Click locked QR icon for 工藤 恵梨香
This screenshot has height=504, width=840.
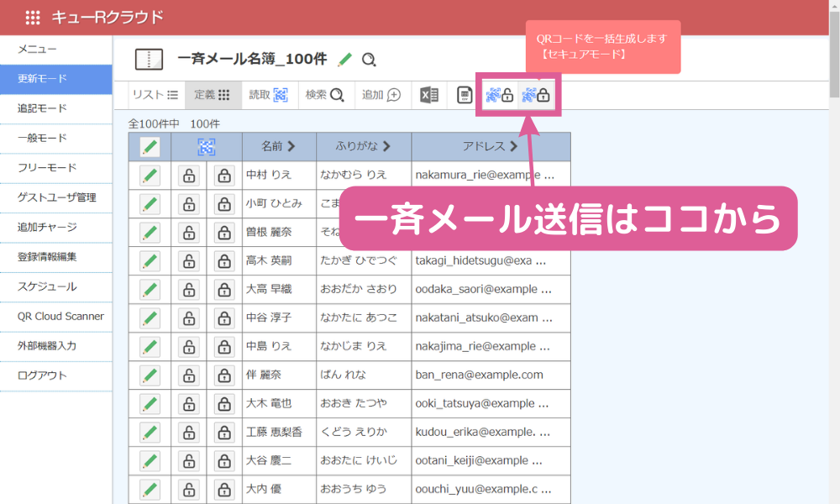(224, 433)
